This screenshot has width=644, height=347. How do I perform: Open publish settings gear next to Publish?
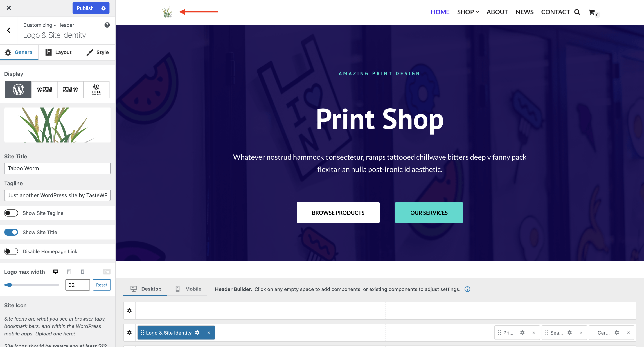(103, 8)
